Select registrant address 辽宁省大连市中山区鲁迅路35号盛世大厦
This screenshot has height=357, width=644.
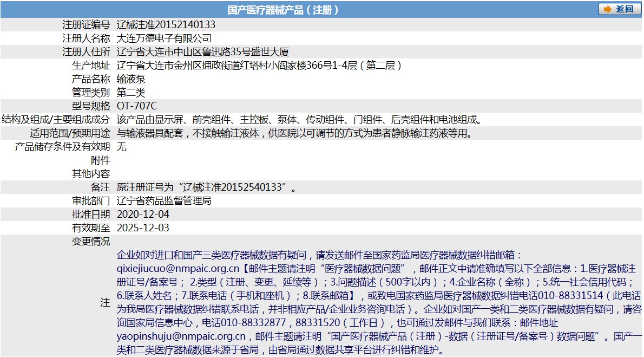(x=203, y=52)
